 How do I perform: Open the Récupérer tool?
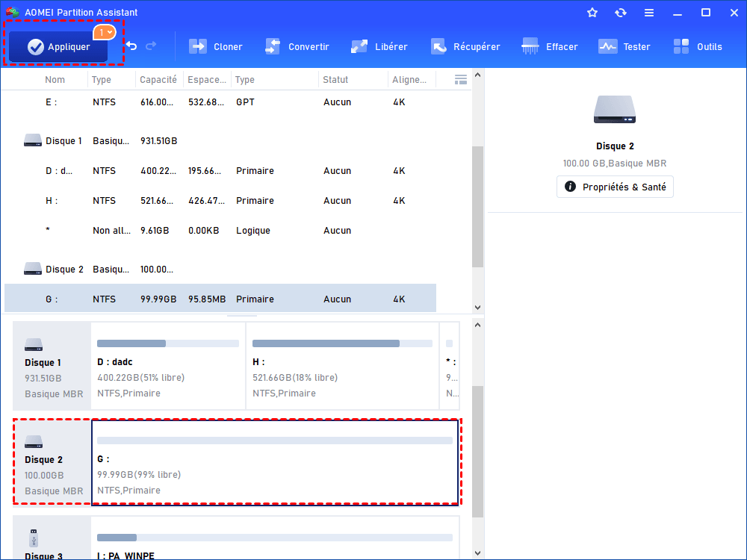pyautogui.click(x=465, y=46)
